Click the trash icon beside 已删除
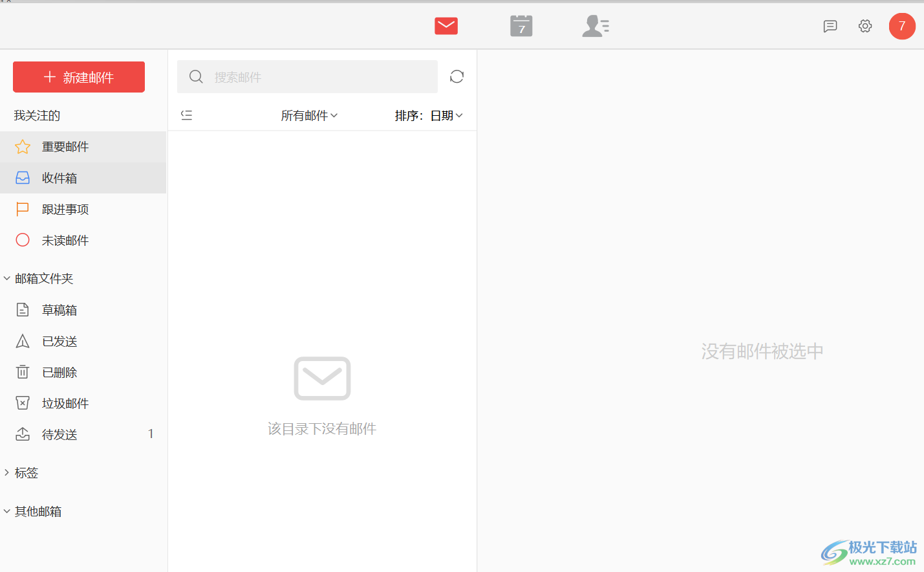Image resolution: width=924 pixels, height=572 pixels. pyautogui.click(x=23, y=372)
